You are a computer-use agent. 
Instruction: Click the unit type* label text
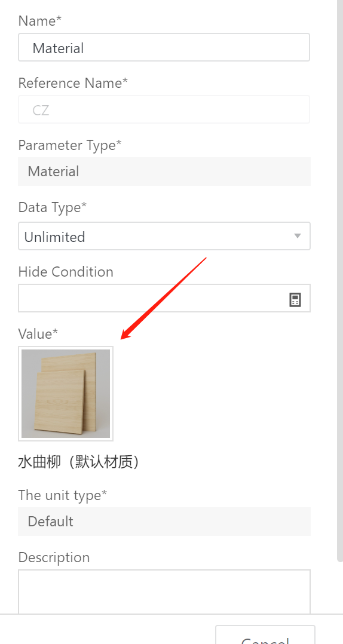point(62,495)
